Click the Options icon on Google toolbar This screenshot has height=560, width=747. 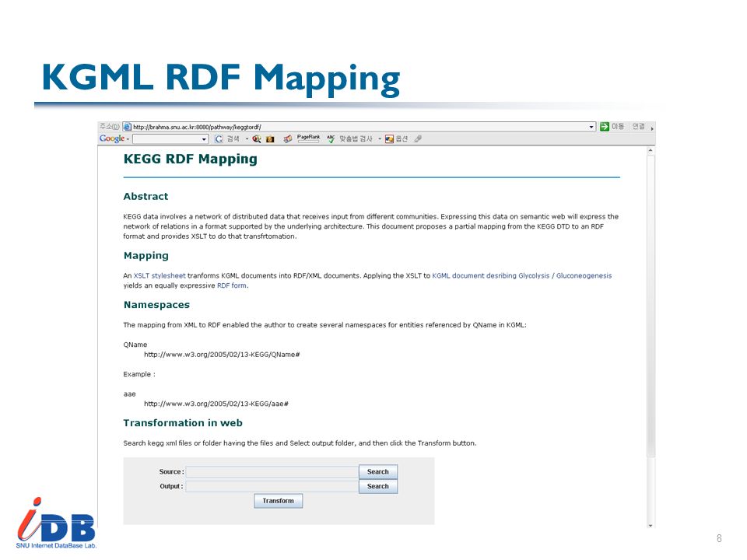point(389,139)
